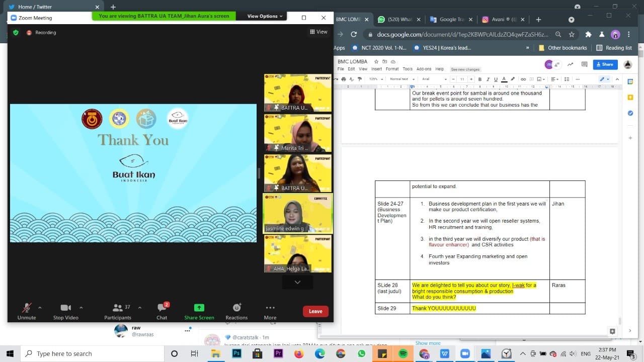This screenshot has width=644, height=362.
Task: Expand audio options arrow beside Unmute
Action: click(40, 308)
